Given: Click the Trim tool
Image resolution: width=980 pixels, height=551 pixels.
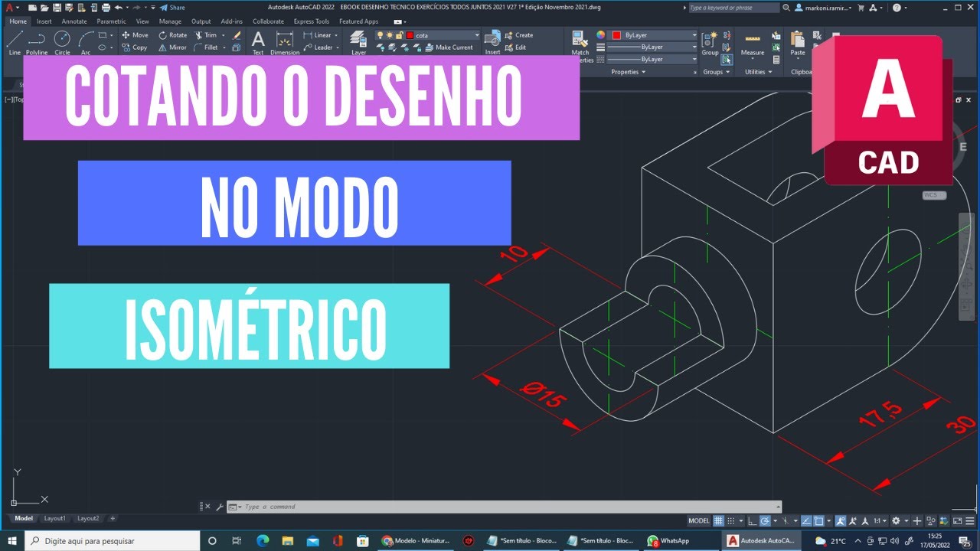Looking at the screenshot, I should (206, 35).
